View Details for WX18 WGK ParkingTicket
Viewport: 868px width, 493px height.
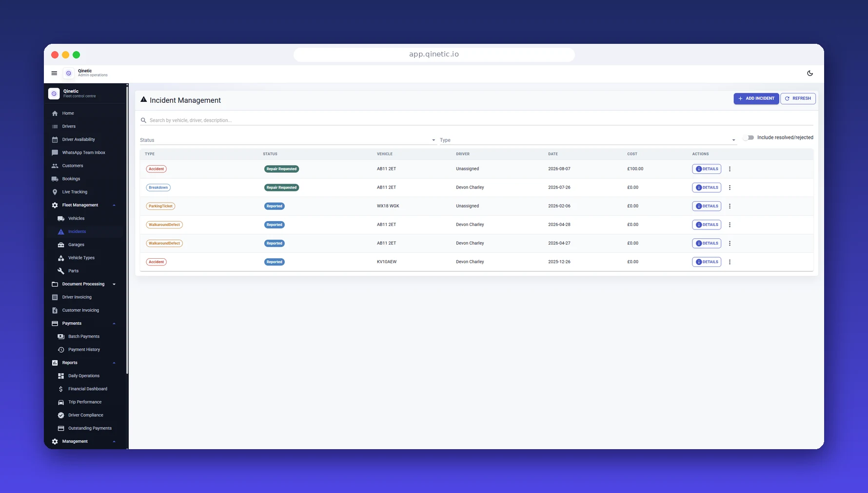(x=707, y=206)
